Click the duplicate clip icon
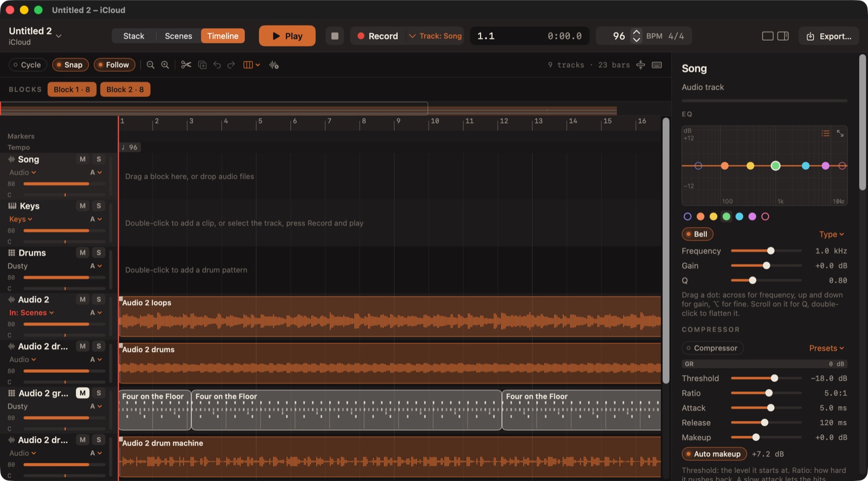868x481 pixels. 202,65
